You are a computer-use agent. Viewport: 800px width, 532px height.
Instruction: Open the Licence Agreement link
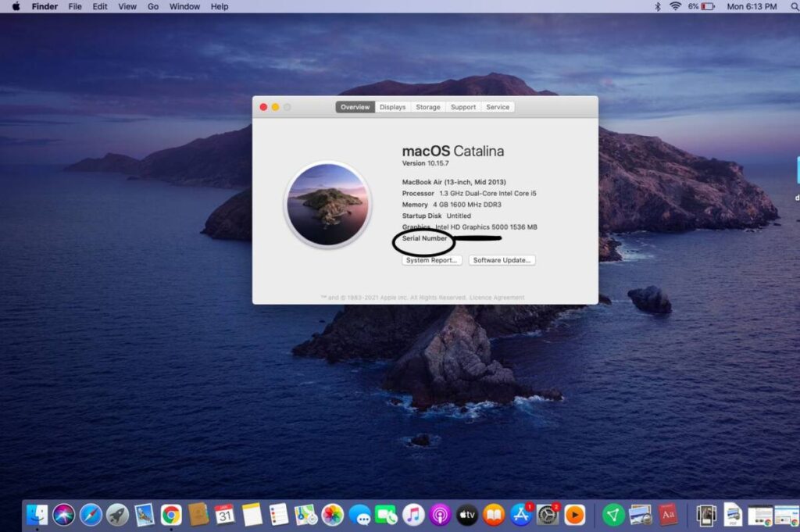(497, 298)
